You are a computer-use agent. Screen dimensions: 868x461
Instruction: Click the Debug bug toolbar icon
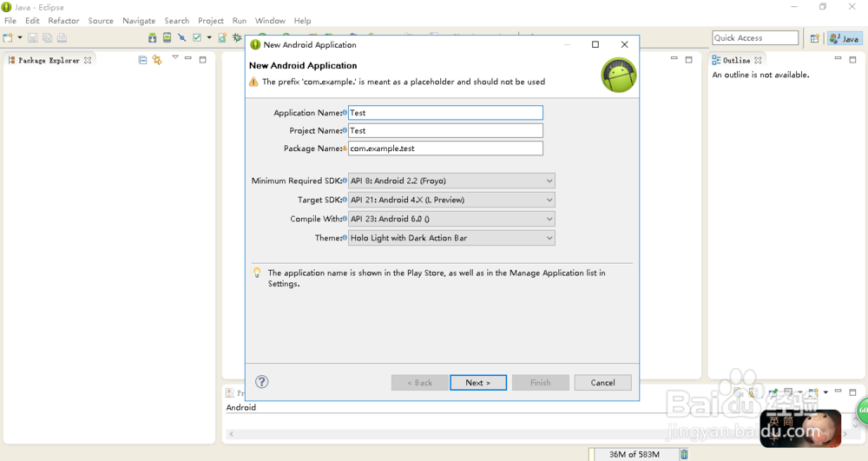[x=237, y=37]
